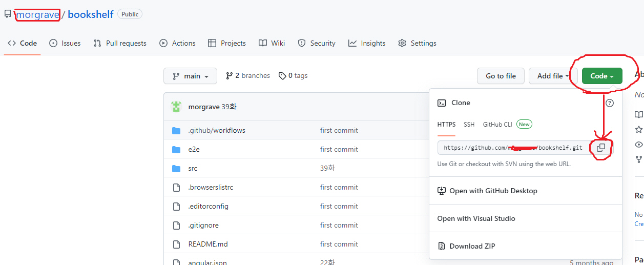Open the morgrave owner link
Viewport: 644px width, 265px height.
tap(38, 14)
